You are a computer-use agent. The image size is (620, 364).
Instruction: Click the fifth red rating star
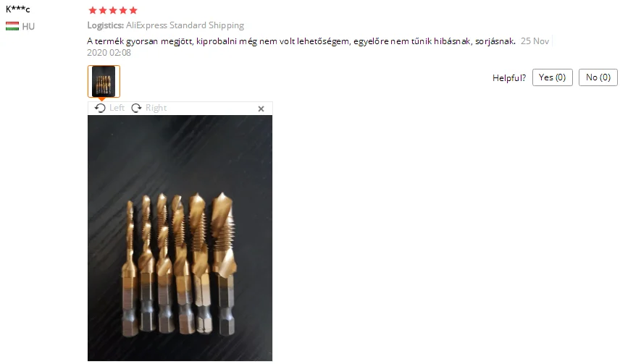(x=133, y=10)
